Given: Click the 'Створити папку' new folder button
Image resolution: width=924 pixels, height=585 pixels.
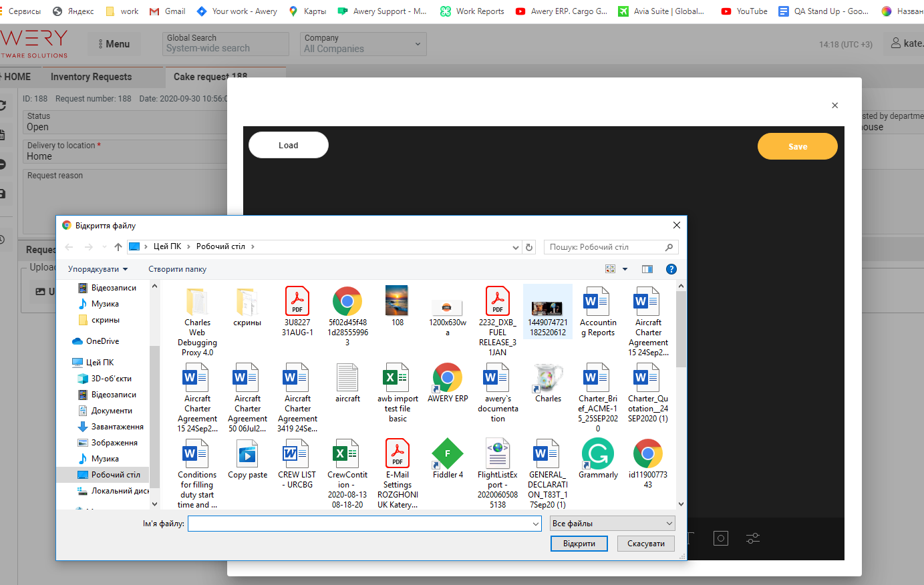Looking at the screenshot, I should (177, 269).
